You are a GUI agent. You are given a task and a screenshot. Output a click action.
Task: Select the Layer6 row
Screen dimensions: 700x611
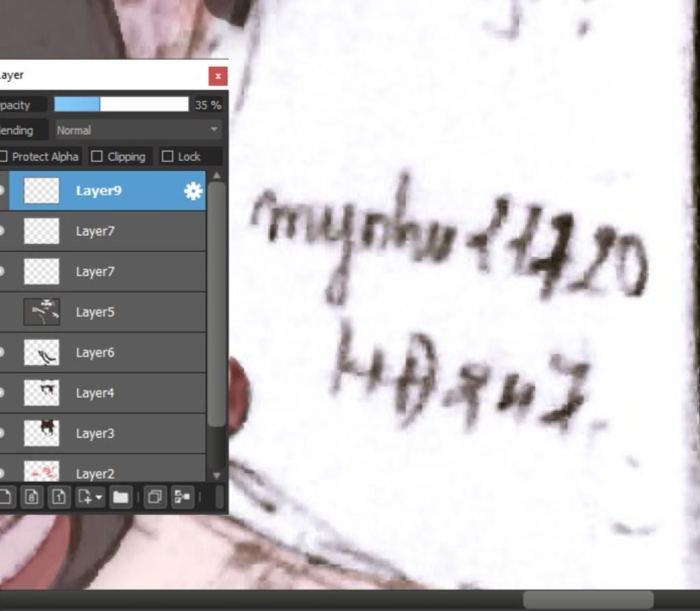pos(103,353)
